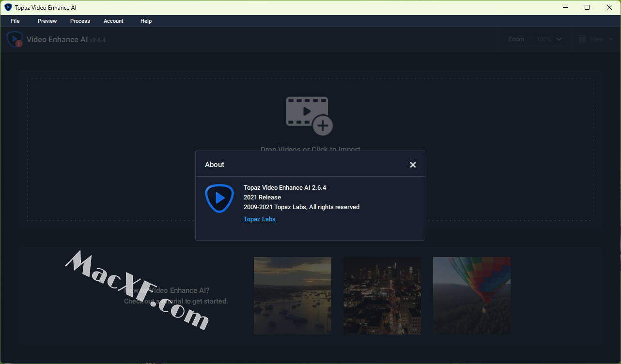Viewport: 621px width, 364px height.
Task: Click the 2021 Release text
Action: click(x=262, y=197)
